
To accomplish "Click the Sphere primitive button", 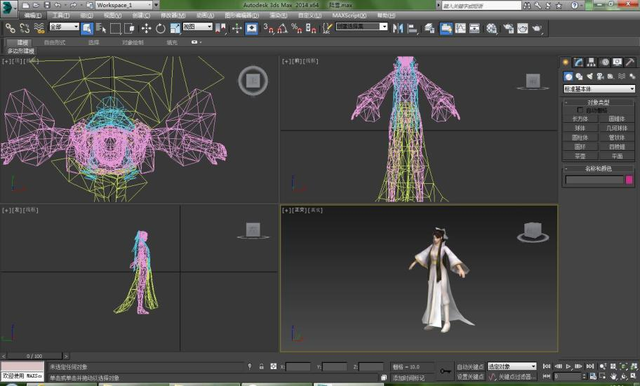I will tap(580, 128).
